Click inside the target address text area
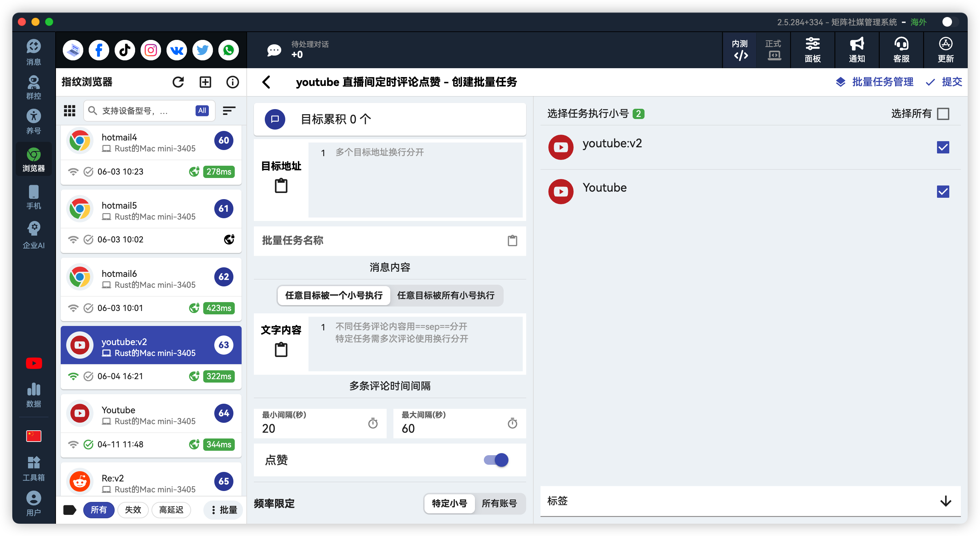 point(415,180)
